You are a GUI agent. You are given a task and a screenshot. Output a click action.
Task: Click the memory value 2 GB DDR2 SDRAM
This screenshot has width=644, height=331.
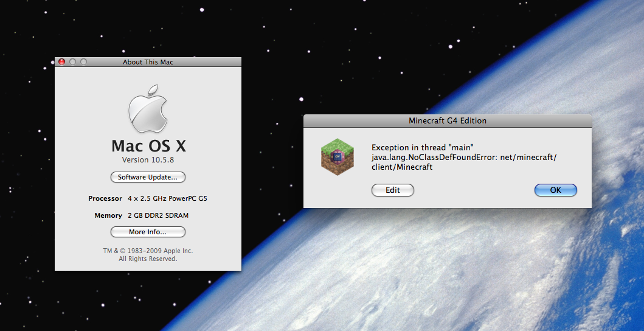tap(158, 215)
